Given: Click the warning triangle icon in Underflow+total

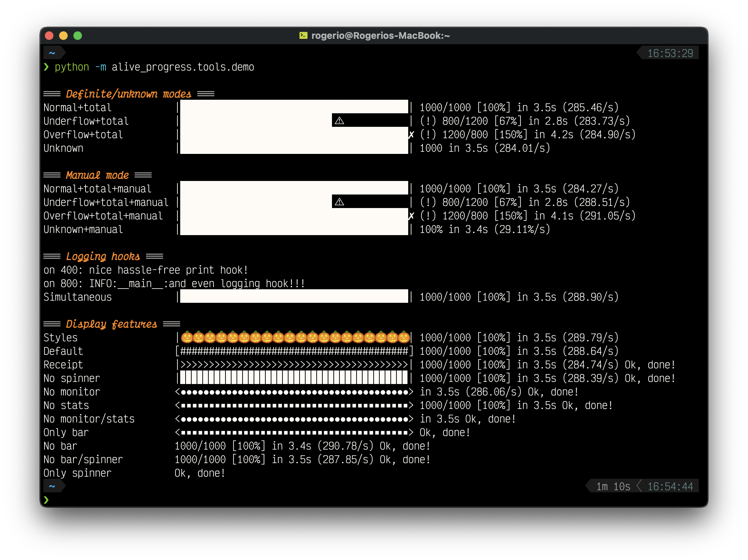Looking at the screenshot, I should click(341, 121).
